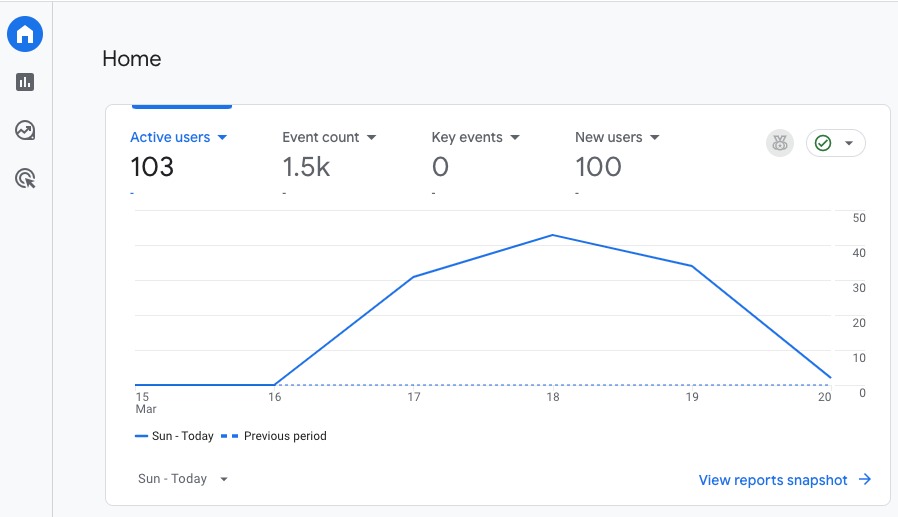
Task: Select the New users metric tab
Action: [x=608, y=137]
